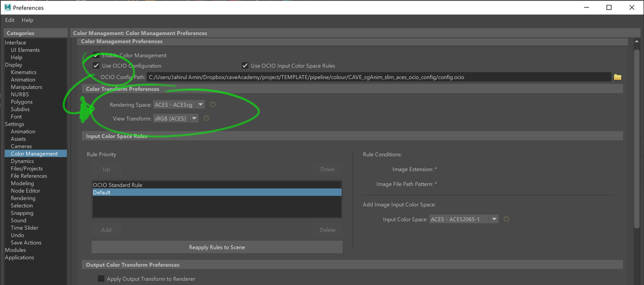Click the Down rule priority button
The width and height of the screenshot is (644, 285).
[x=327, y=169]
